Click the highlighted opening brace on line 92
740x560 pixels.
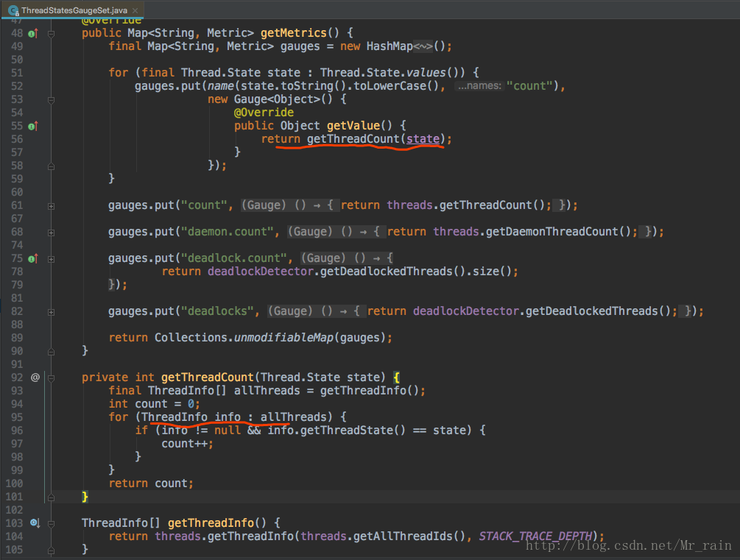click(396, 378)
